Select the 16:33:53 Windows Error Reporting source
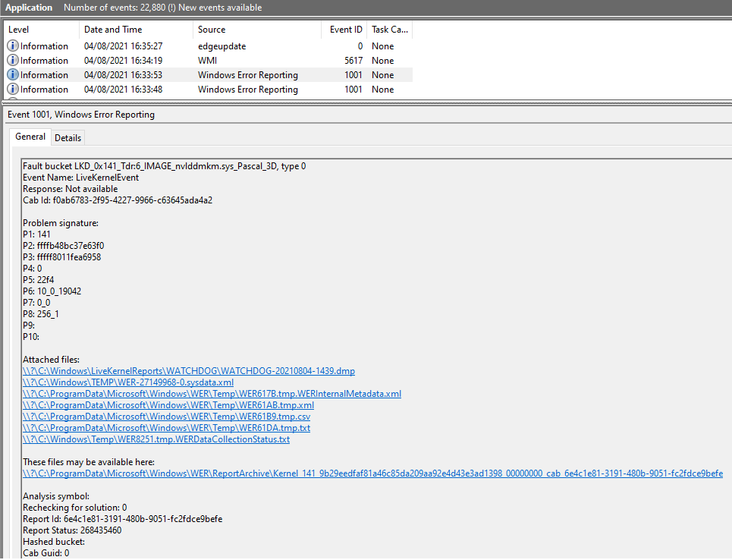Viewport: 732px width, 560px height. coord(248,75)
